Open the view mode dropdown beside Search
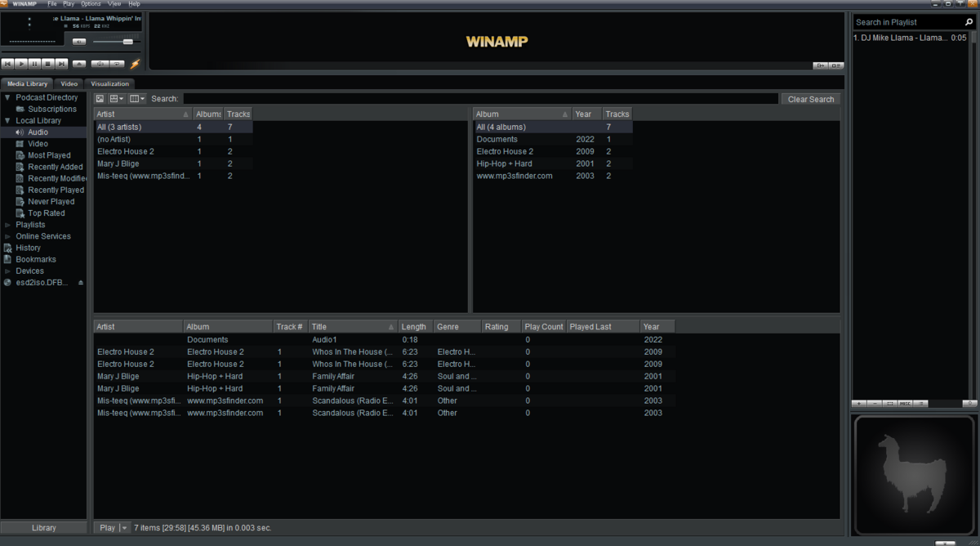 coord(116,99)
